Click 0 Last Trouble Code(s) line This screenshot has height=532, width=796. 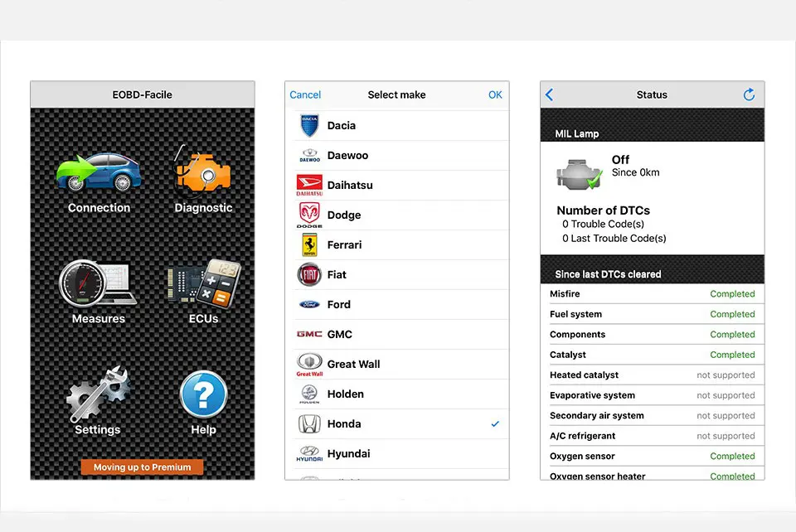[614, 239]
